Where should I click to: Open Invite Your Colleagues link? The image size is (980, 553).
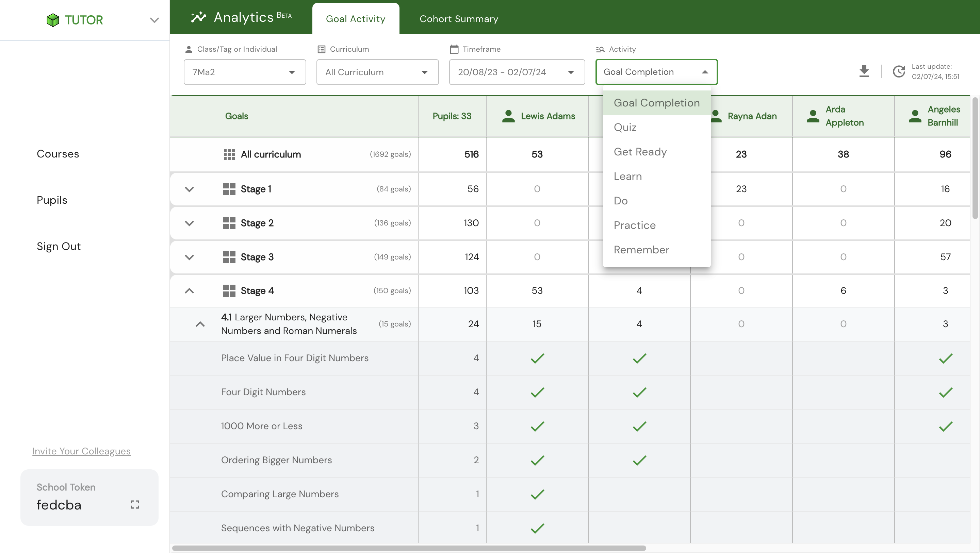81,451
